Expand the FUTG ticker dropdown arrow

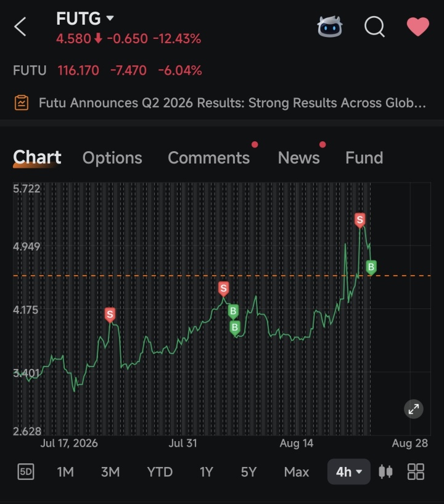(110, 18)
